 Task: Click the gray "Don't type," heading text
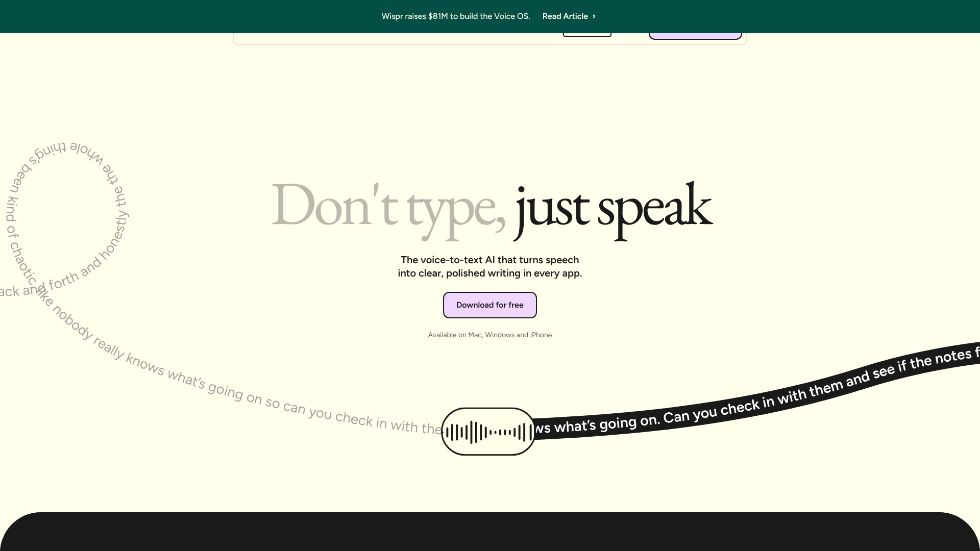pyautogui.click(x=388, y=208)
